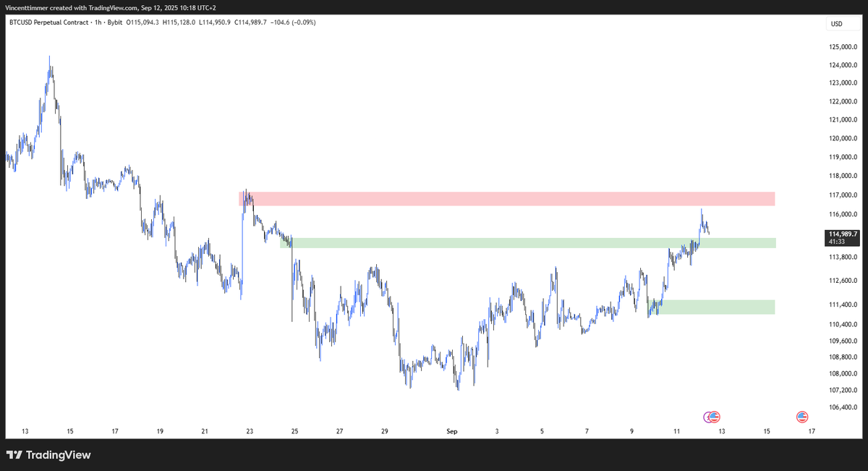The image size is (868, 471).
Task: Click the 116,000.0 price axis label
Action: coord(844,215)
